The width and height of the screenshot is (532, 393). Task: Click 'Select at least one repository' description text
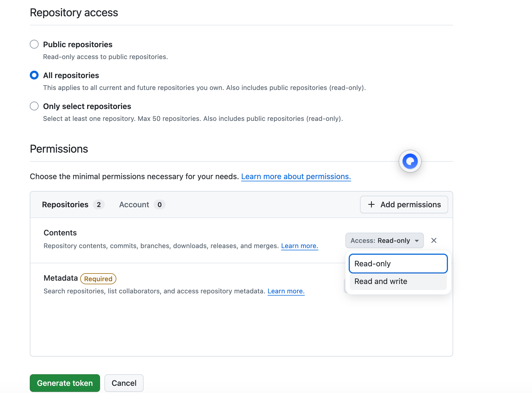point(193,118)
